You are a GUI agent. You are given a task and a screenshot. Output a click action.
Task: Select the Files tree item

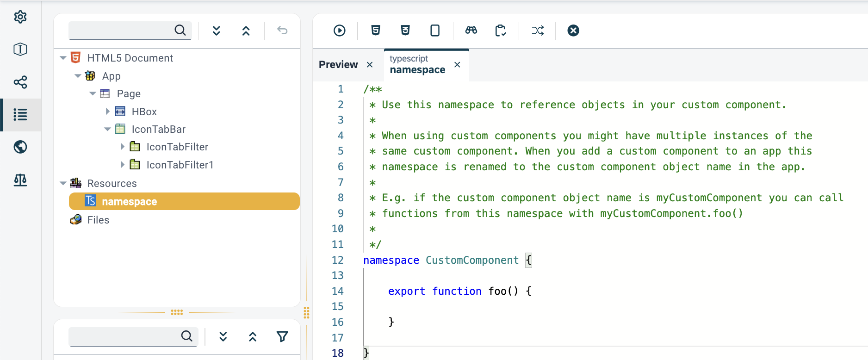click(98, 220)
